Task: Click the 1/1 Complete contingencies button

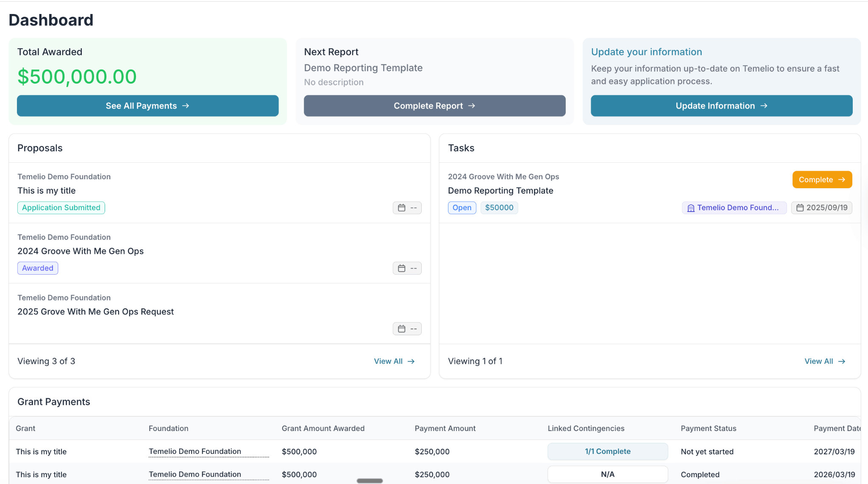Action: [608, 452]
